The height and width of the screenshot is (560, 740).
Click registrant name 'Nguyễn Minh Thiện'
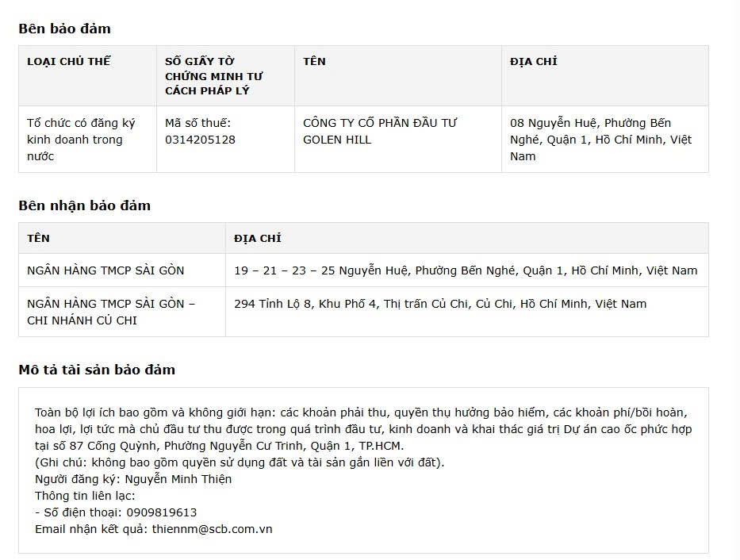point(178,479)
